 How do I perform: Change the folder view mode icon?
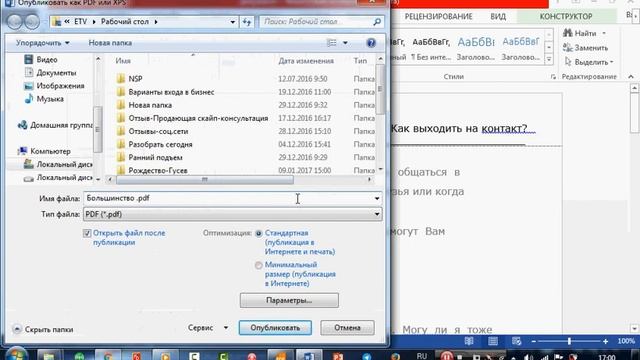point(332,43)
